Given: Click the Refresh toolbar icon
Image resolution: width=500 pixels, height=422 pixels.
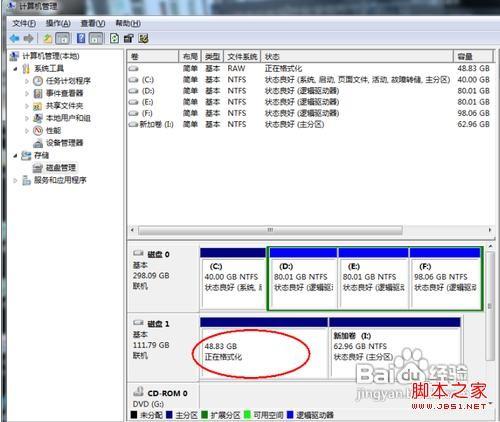Looking at the screenshot, I should 114,38.
